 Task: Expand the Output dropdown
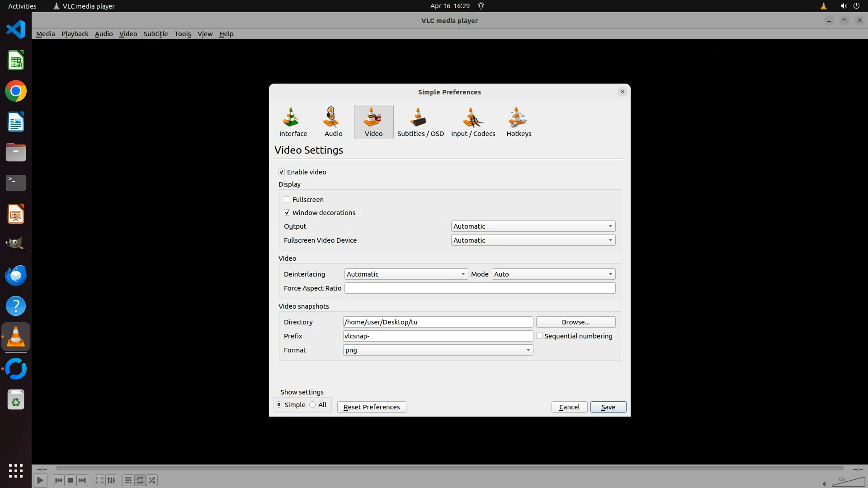tap(533, 226)
